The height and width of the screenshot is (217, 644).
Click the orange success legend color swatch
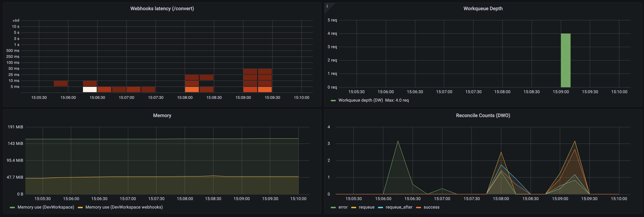[418, 207]
